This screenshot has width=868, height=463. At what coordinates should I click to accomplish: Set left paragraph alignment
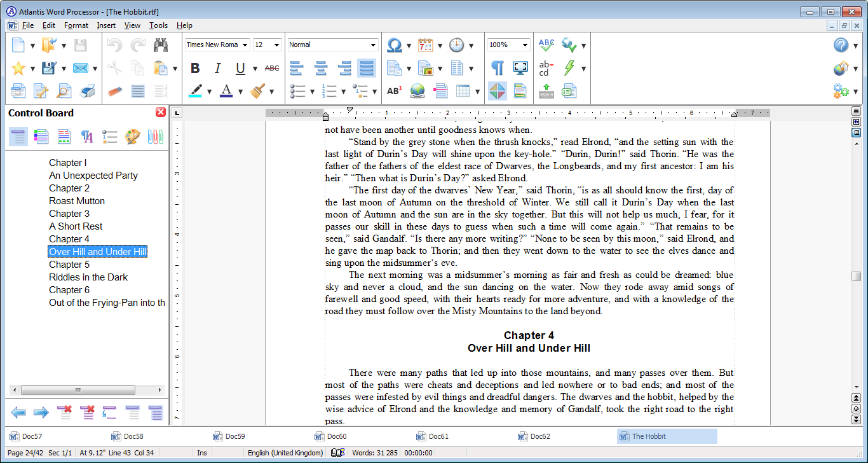[296, 68]
